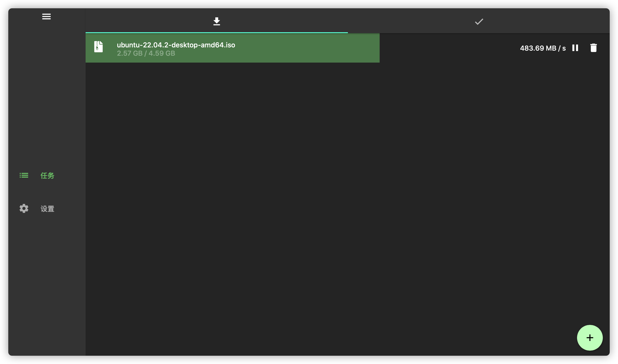Image resolution: width=618 pixels, height=364 pixels.
Task: Click the green plus add-task button
Action: (589, 338)
